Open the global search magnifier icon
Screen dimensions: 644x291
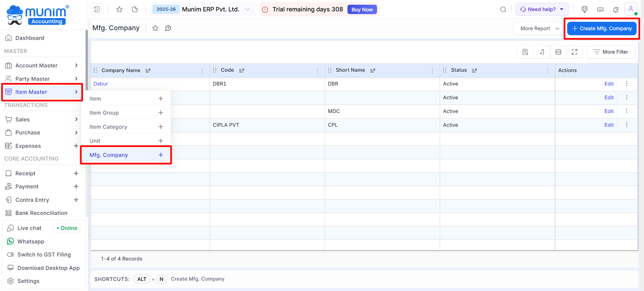[503, 9]
